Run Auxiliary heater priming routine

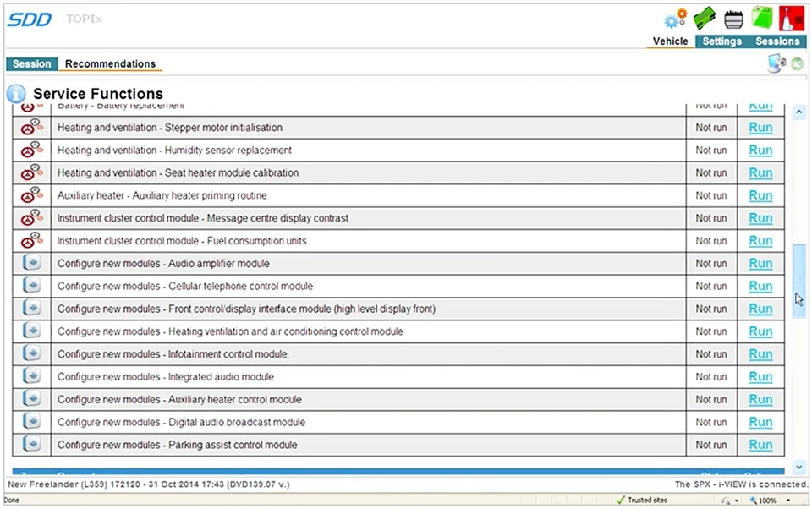click(760, 195)
